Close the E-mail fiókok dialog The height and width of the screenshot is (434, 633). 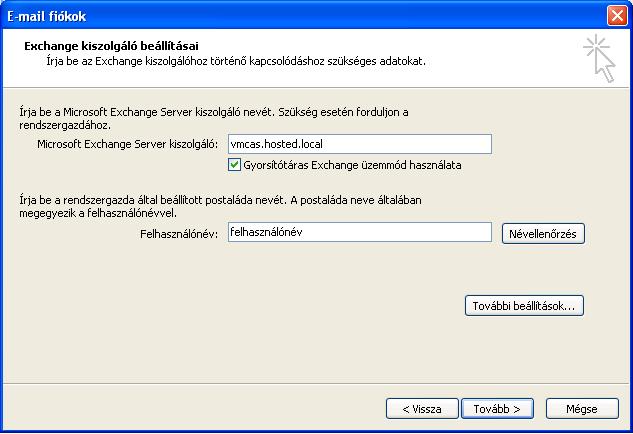coord(617,16)
